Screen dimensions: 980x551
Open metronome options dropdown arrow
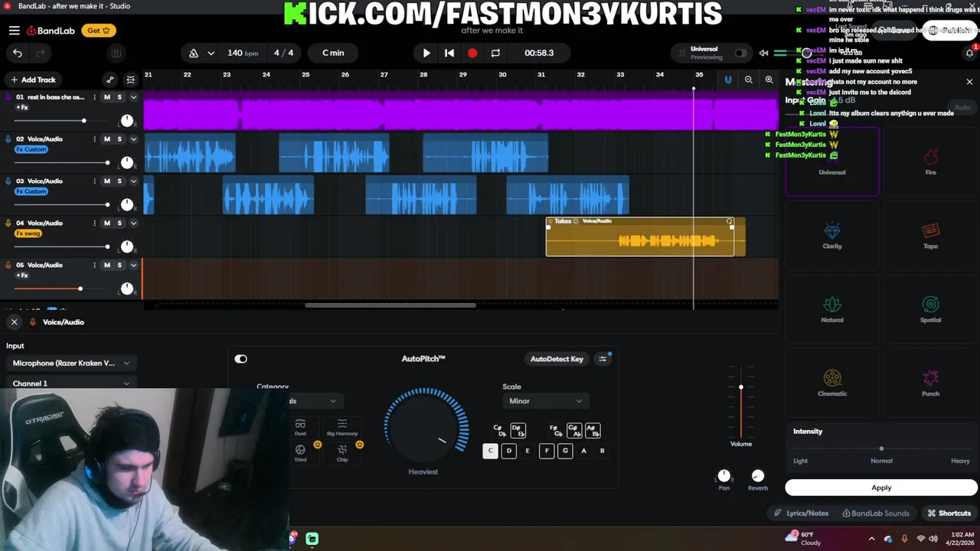211,53
